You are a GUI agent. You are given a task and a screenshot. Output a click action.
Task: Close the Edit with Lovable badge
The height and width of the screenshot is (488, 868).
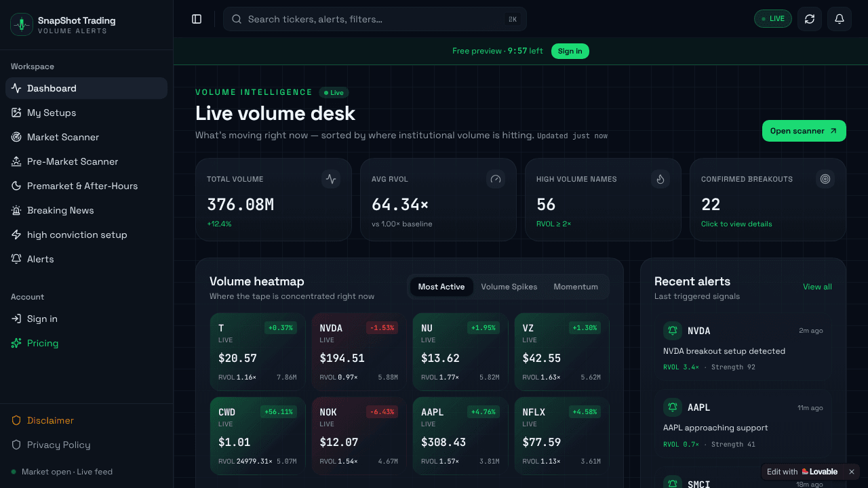click(852, 472)
